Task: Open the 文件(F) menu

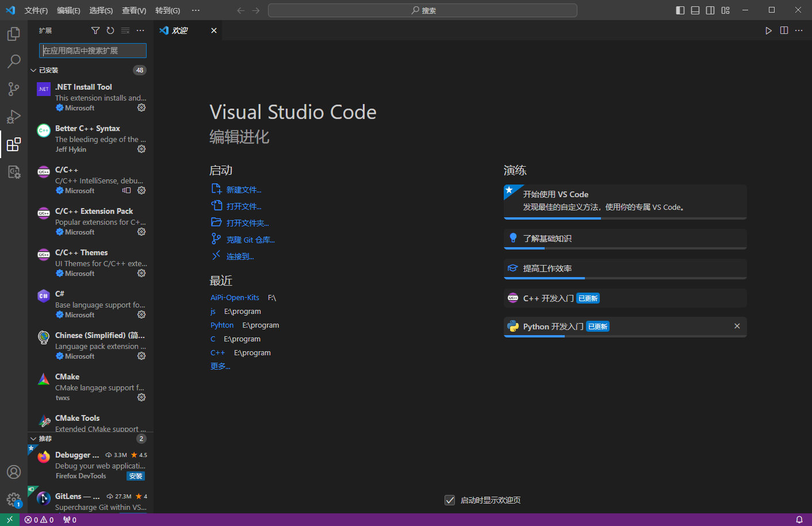Action: pos(36,10)
